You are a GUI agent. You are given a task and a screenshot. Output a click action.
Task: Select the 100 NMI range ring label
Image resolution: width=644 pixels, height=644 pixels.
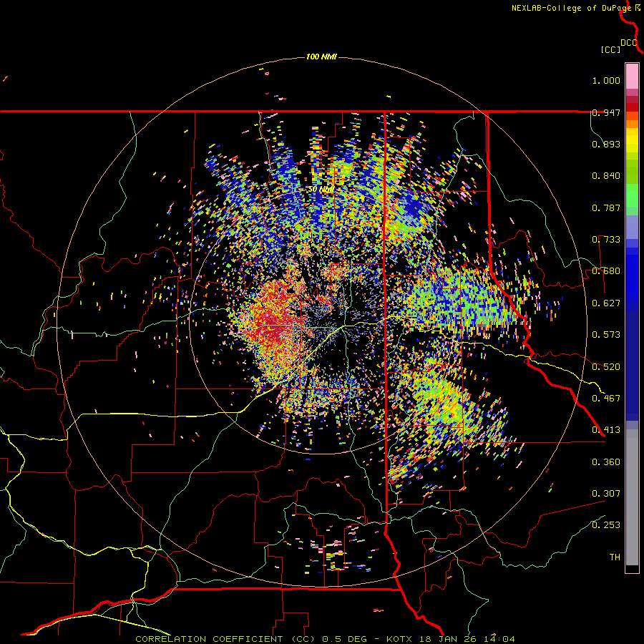[321, 57]
